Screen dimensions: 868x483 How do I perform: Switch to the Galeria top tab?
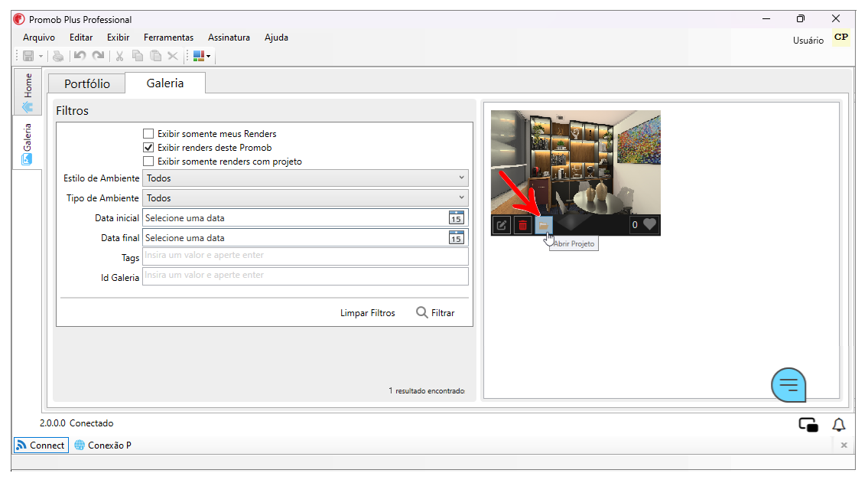(x=165, y=83)
